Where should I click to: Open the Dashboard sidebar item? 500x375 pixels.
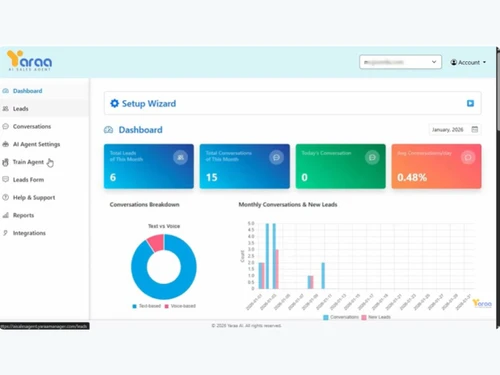[44, 91]
